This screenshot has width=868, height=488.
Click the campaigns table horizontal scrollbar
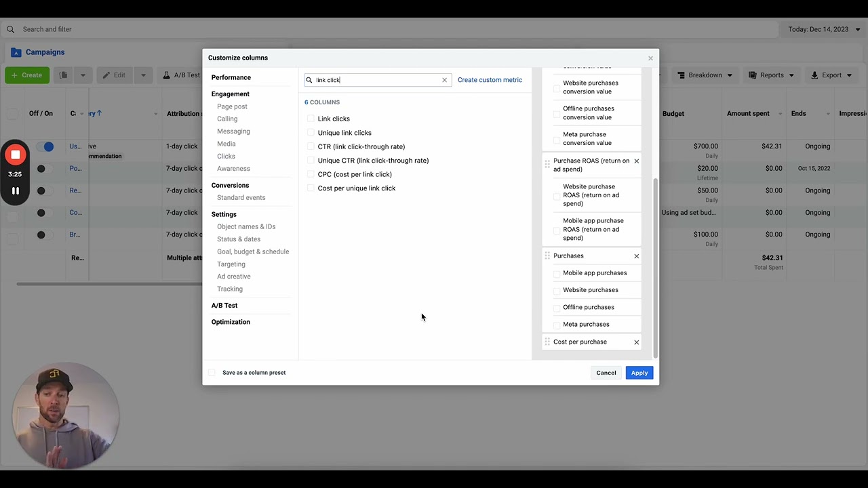click(x=108, y=283)
